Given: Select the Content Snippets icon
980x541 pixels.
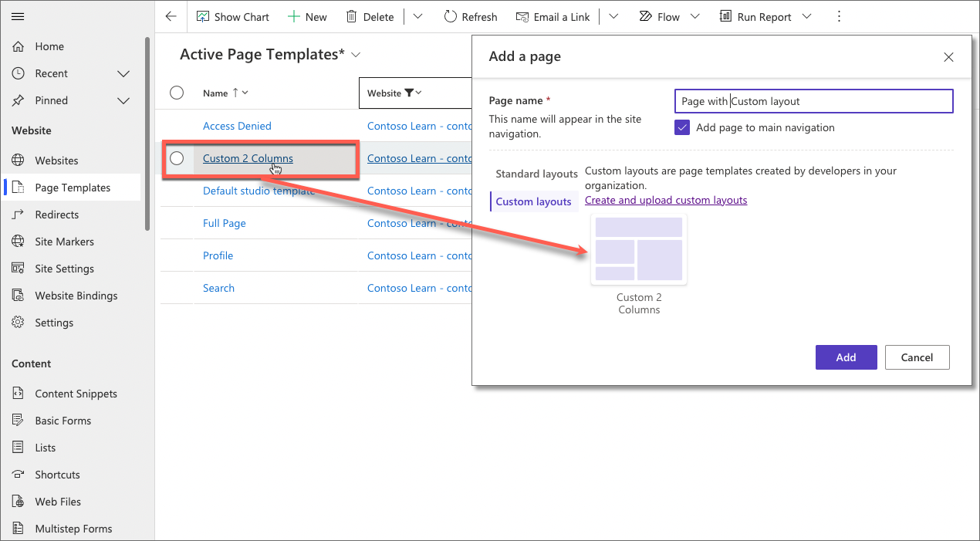Looking at the screenshot, I should click(17, 393).
